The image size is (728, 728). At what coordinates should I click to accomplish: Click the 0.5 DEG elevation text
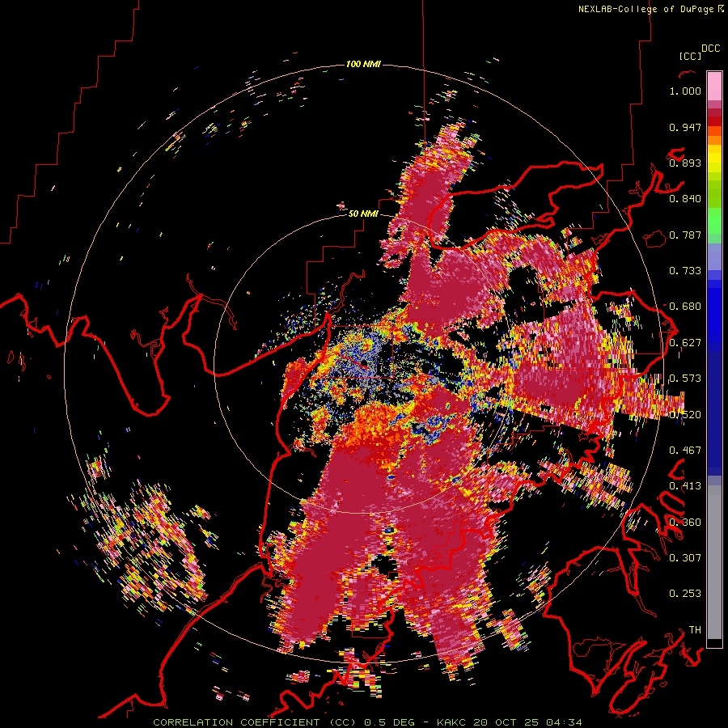(389, 722)
